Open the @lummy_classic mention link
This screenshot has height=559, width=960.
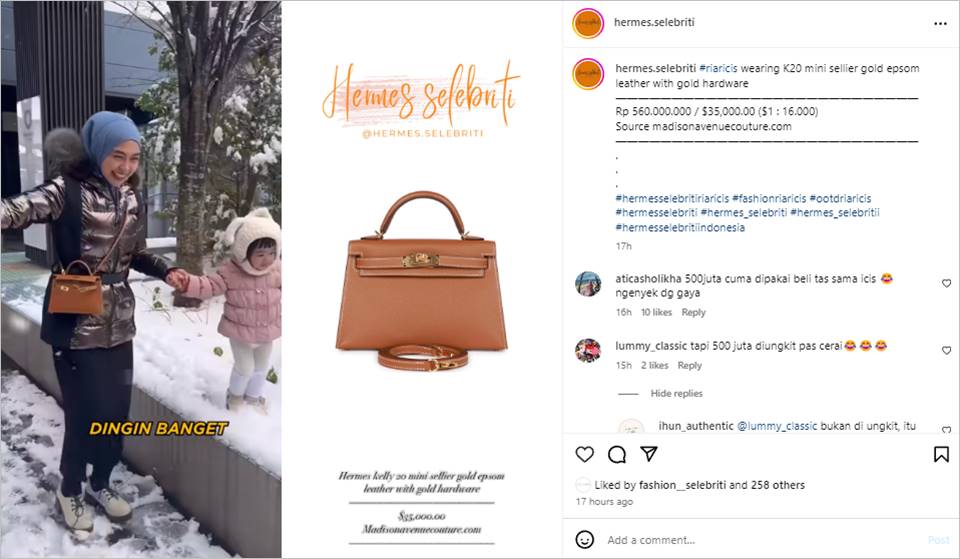point(776,426)
